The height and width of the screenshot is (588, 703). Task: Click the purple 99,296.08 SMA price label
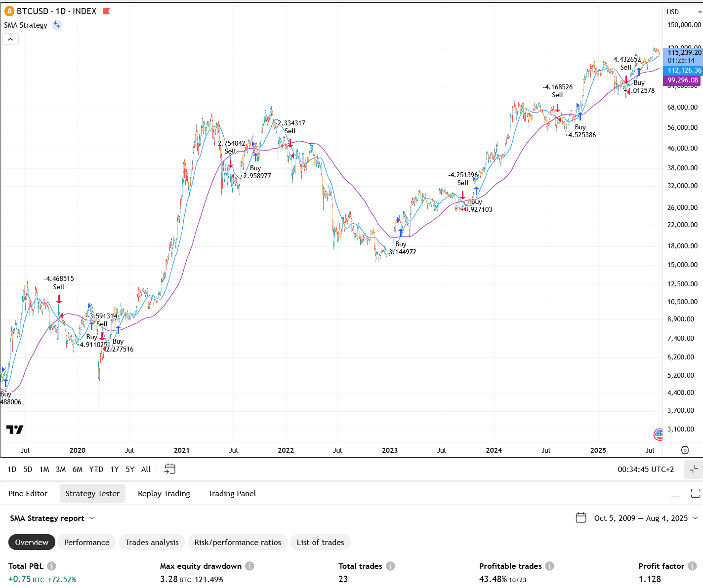coord(682,80)
